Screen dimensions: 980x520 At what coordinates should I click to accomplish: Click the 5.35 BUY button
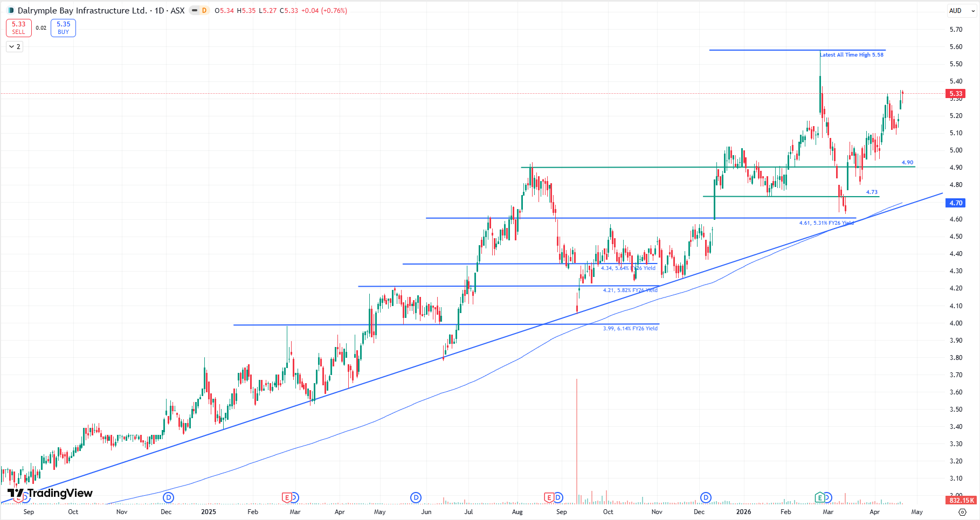63,28
